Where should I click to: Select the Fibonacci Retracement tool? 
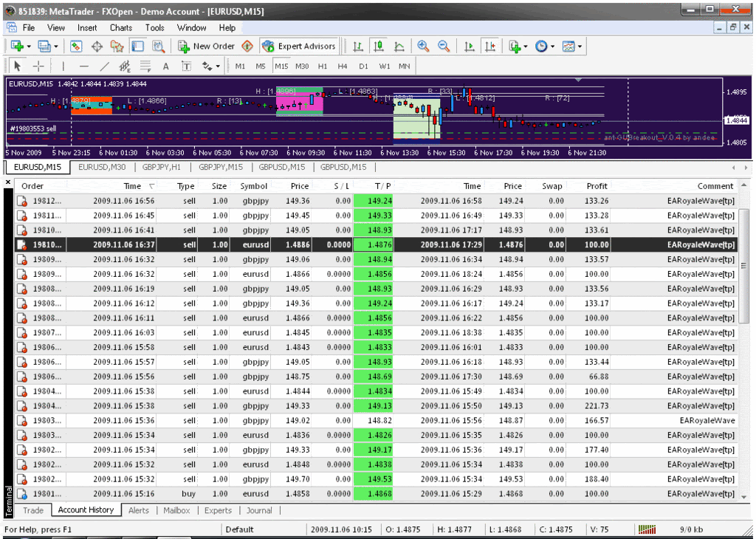[145, 66]
